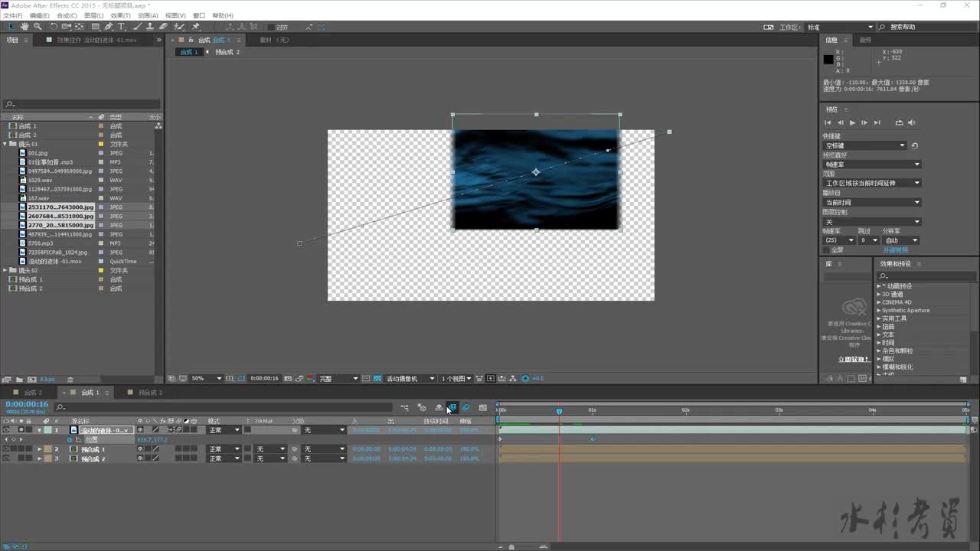Screen dimensions: 980x551
Task: Collapse 镜头 01 folder
Action: 5,144
